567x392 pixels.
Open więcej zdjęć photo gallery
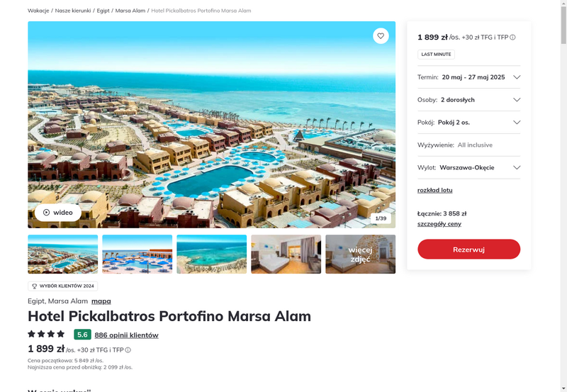tap(360, 254)
